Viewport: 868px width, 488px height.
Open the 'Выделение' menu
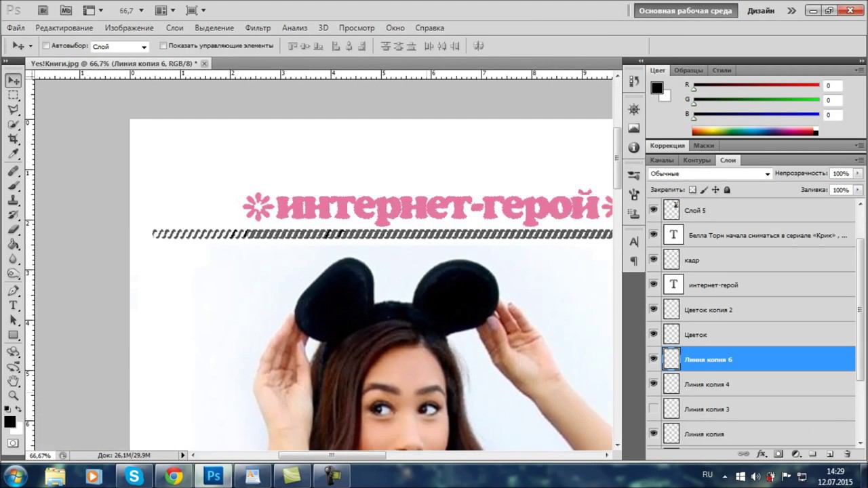click(x=214, y=28)
